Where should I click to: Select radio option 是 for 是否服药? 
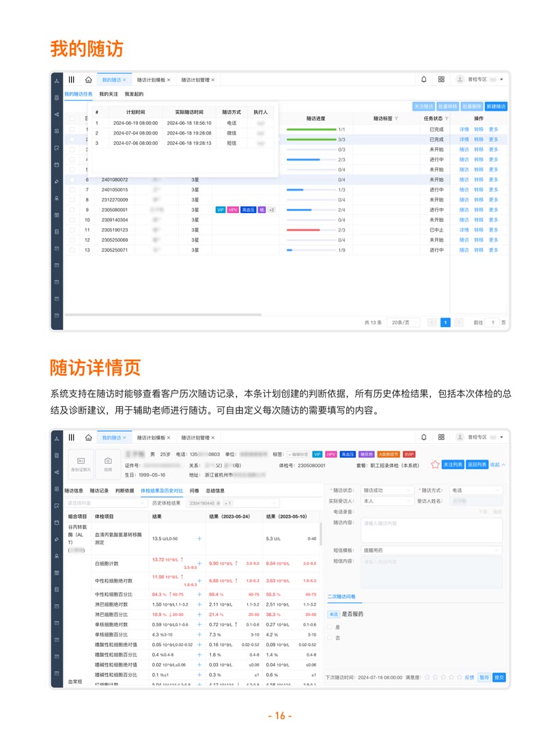click(x=330, y=627)
